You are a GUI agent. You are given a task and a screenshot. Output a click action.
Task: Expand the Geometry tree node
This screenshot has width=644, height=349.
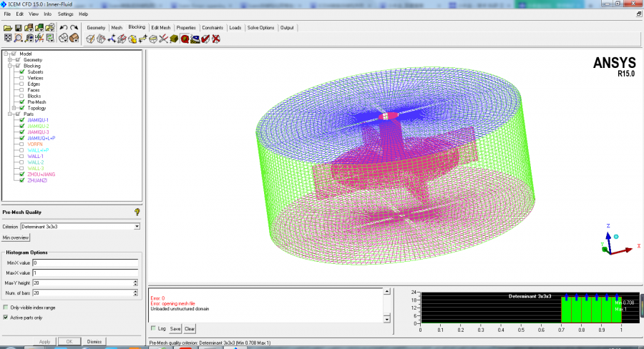10,60
